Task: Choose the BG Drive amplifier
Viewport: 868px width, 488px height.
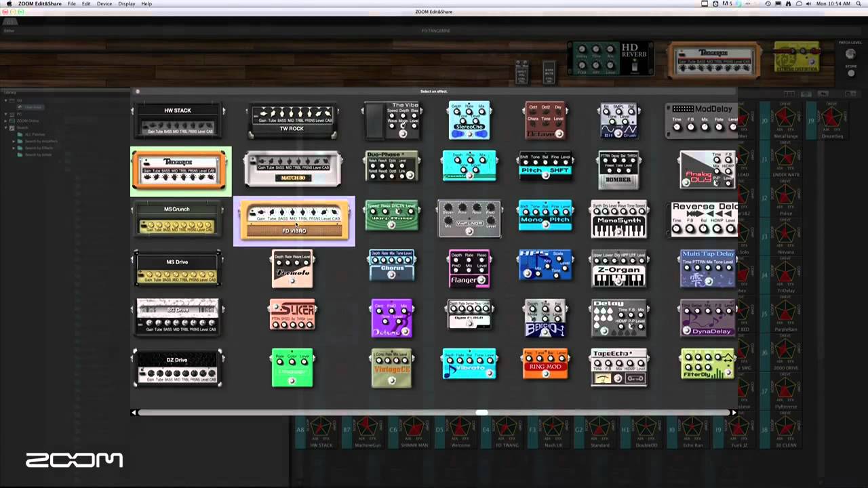Action: [x=178, y=317]
